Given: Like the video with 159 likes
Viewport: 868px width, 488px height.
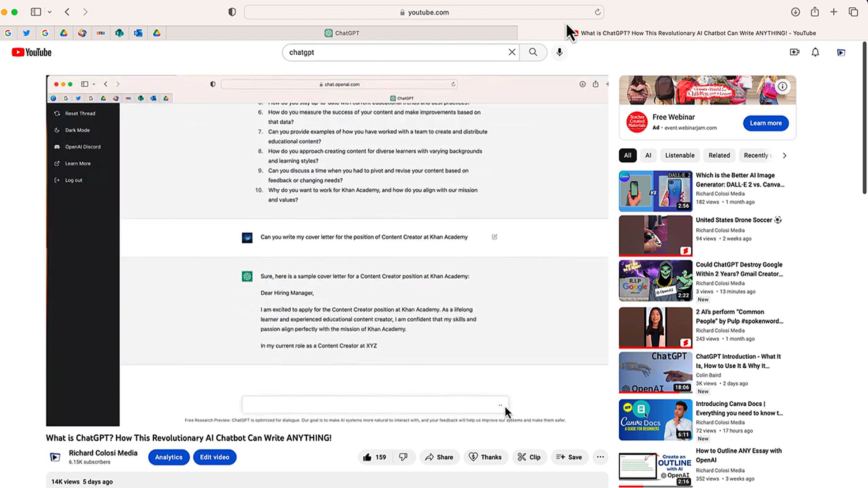Looking at the screenshot, I should [x=375, y=457].
